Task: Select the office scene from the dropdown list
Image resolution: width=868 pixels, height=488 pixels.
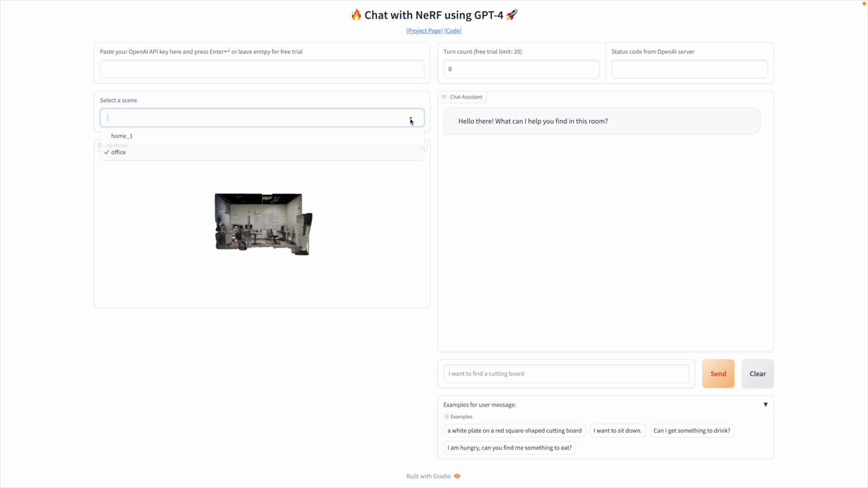Action: tap(118, 152)
